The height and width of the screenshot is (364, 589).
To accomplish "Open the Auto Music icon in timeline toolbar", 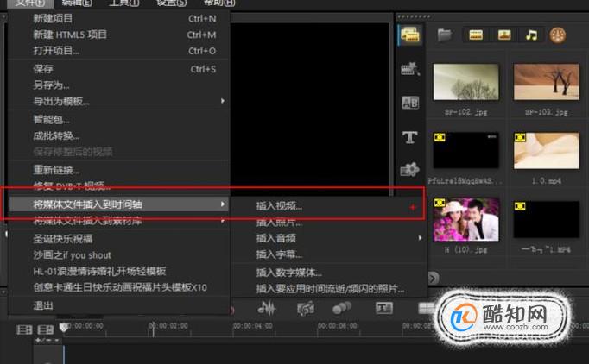I will pos(306,309).
